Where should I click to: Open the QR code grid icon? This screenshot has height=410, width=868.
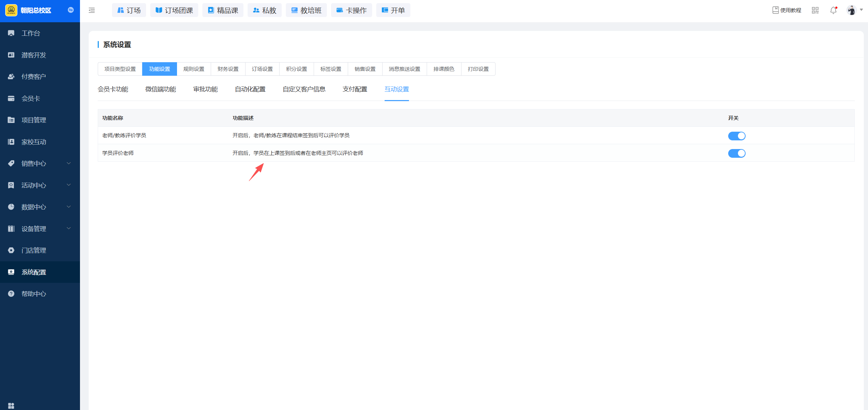point(815,10)
